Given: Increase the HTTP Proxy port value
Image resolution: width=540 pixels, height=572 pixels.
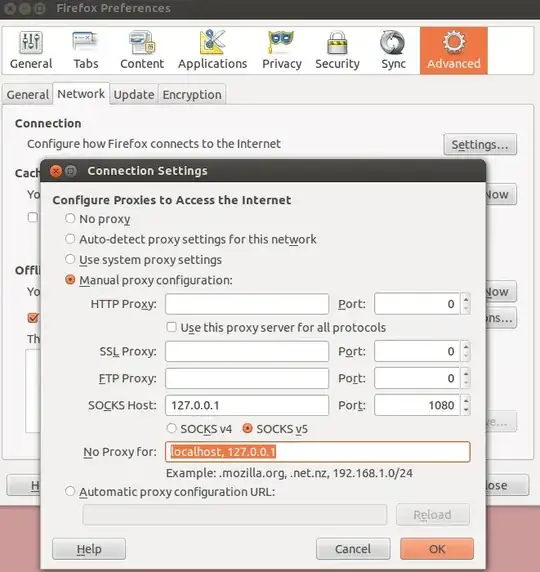Looking at the screenshot, I should click(466, 299).
